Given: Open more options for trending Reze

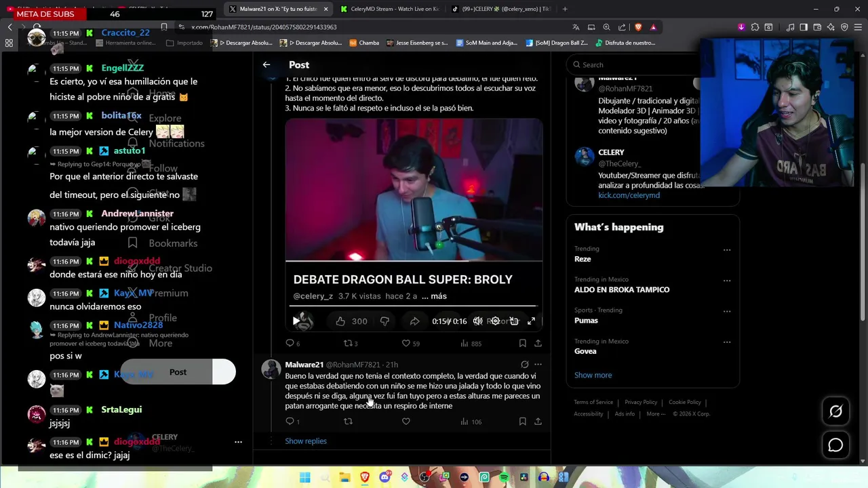Looking at the screenshot, I should point(727,250).
